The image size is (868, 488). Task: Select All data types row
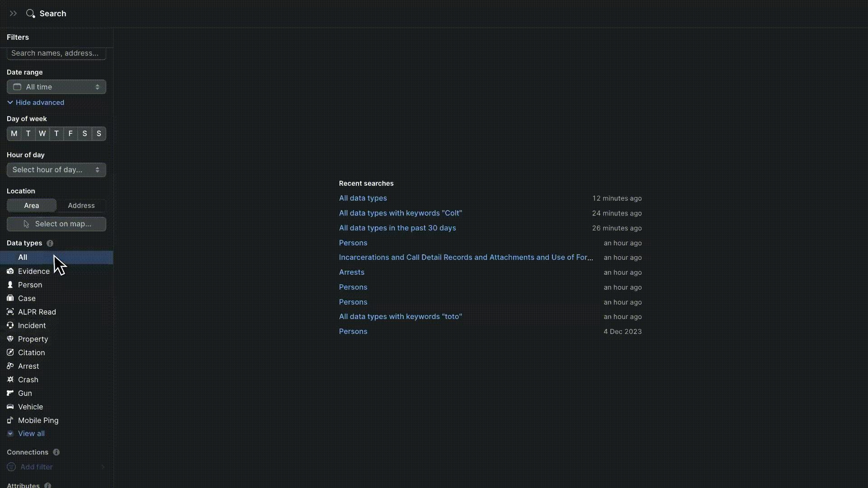[57, 258]
